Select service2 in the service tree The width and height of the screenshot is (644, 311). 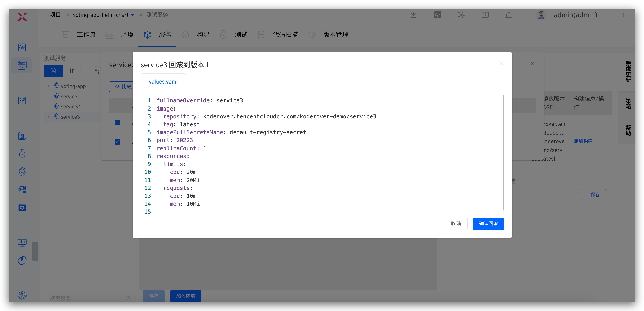tap(70, 106)
